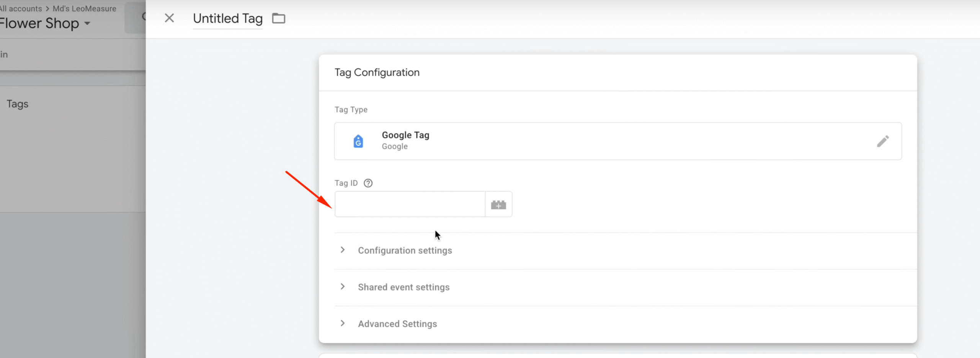Click the variable picker brick icon

[498, 205]
